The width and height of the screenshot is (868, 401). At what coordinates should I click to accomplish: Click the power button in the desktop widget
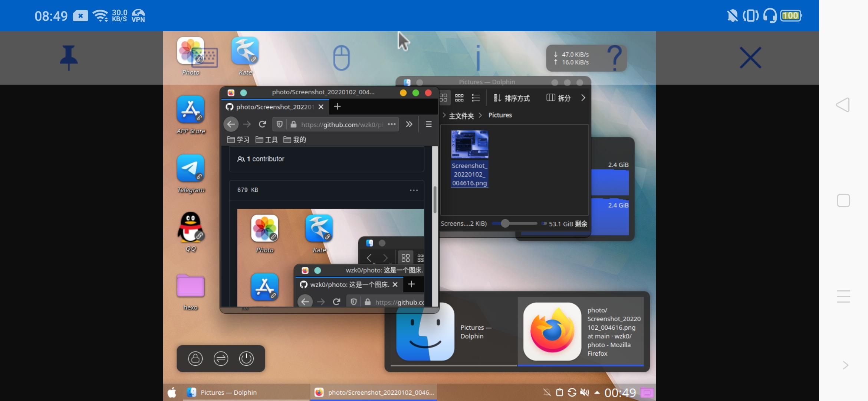[x=246, y=359]
